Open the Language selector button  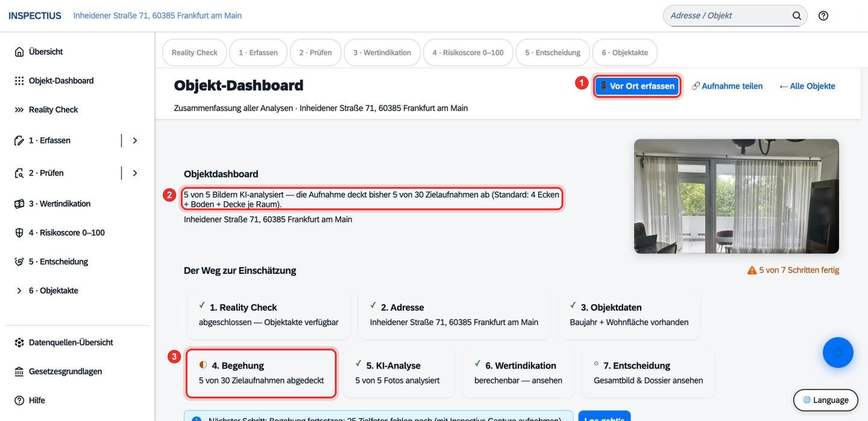(825, 400)
